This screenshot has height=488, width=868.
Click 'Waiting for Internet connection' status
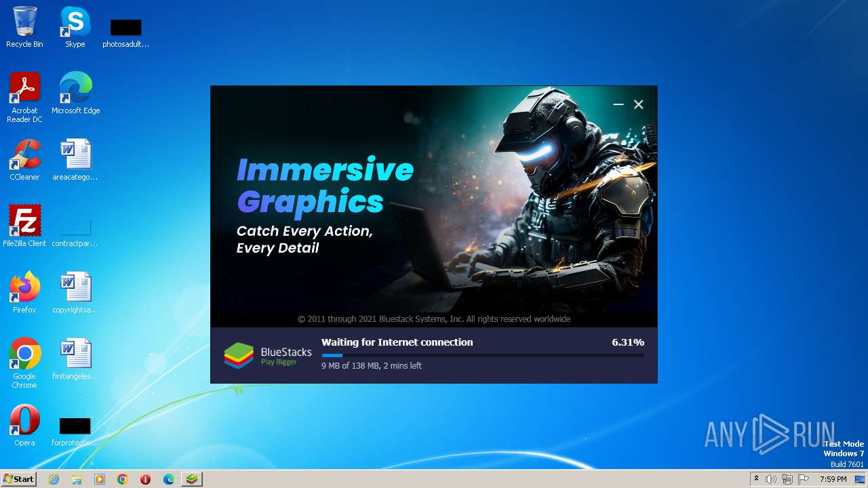(x=397, y=342)
